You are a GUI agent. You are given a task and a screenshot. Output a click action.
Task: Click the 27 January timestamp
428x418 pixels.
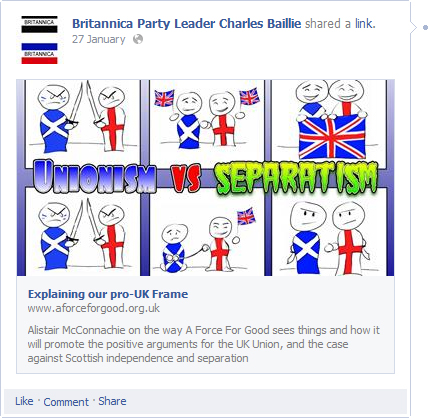tap(99, 39)
